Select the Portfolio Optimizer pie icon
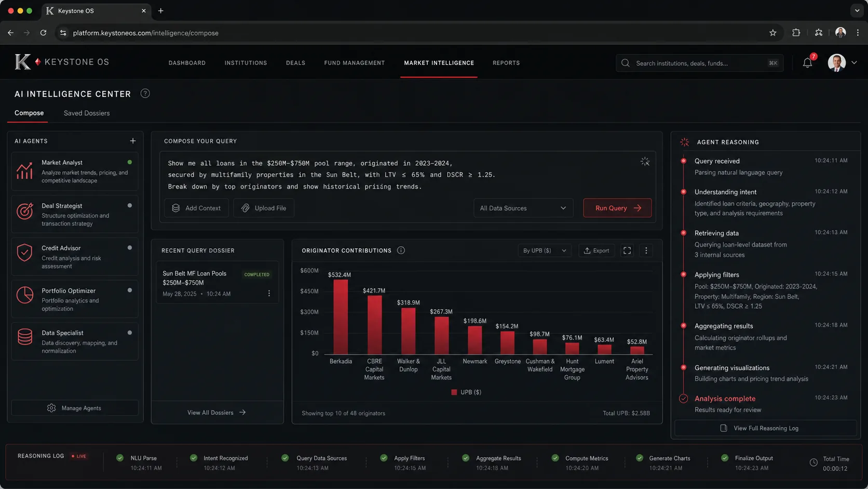Viewport: 868px width, 489px height. 24,295
